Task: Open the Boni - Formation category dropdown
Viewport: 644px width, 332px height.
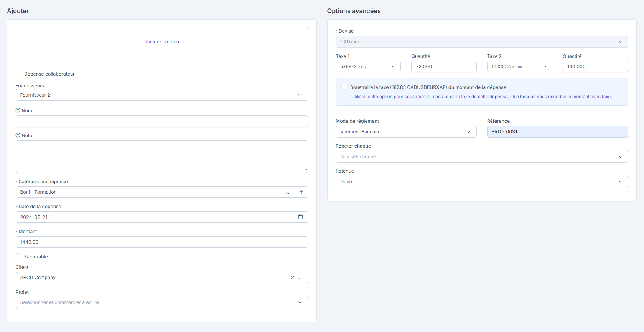Action: coord(155,192)
